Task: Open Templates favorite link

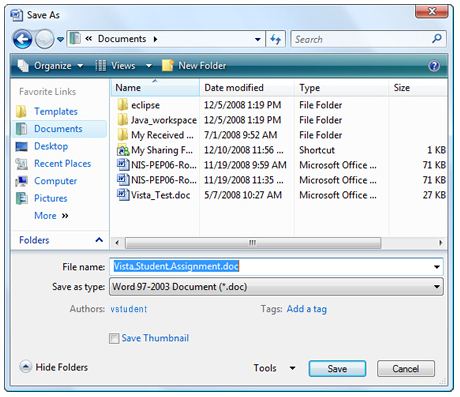Action: pos(56,111)
